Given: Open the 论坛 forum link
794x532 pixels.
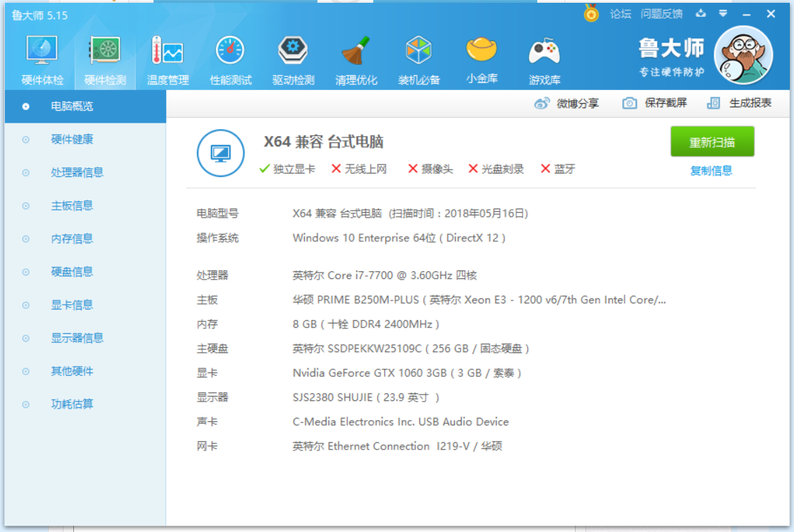Looking at the screenshot, I should pos(620,14).
